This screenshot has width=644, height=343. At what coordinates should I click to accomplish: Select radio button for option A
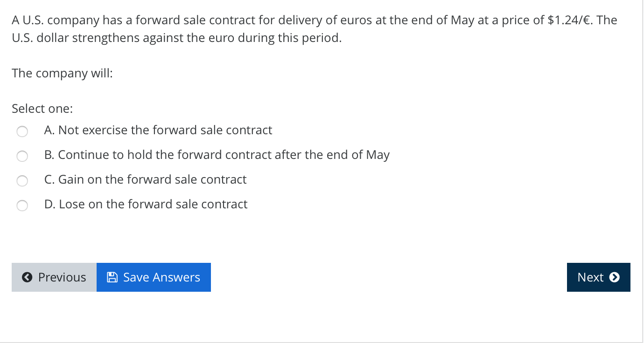[x=22, y=131]
